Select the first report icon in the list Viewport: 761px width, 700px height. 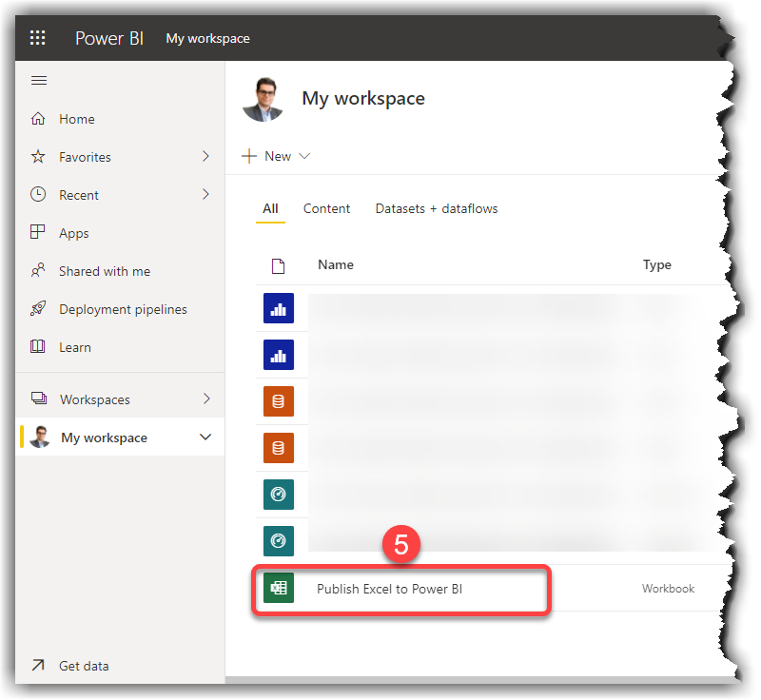click(280, 308)
